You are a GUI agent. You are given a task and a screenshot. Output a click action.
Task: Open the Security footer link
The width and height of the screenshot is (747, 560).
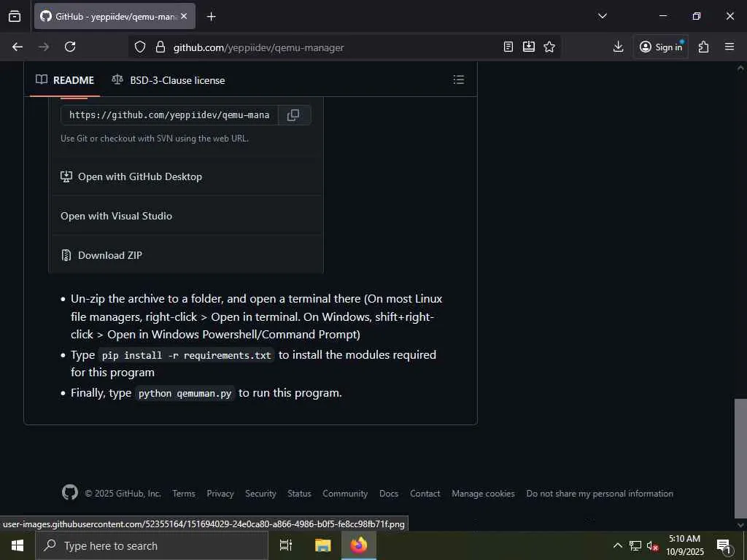pyautogui.click(x=260, y=494)
